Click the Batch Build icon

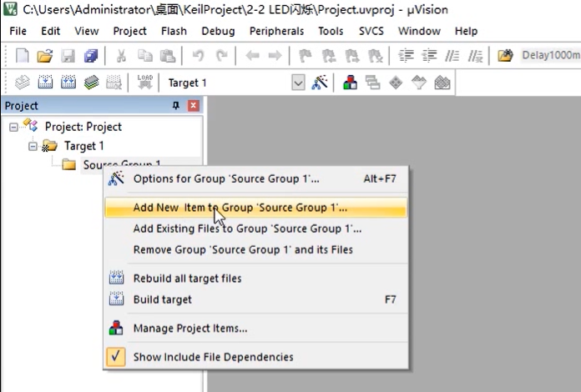(91, 83)
